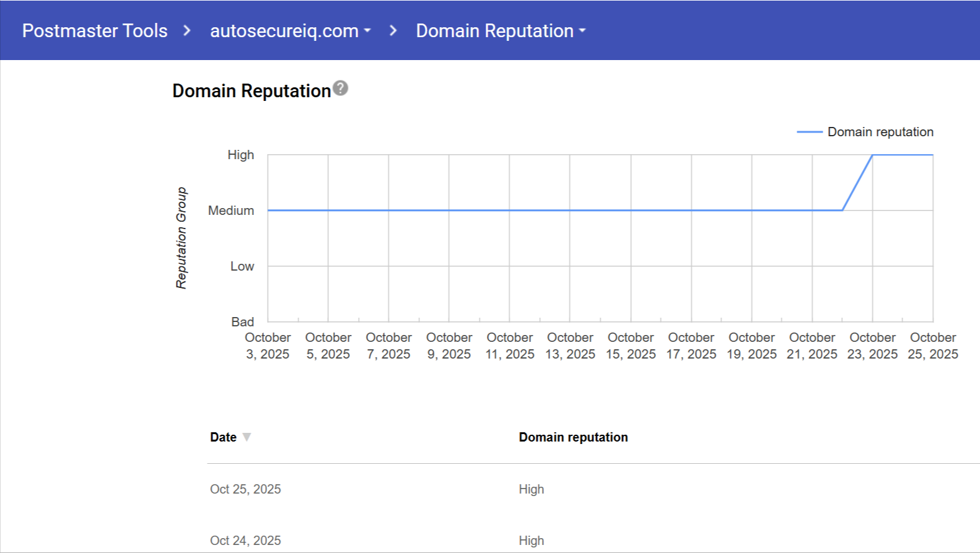Click the October 25, 2025 axis label
The width and height of the screenshot is (980, 553).
(932, 346)
